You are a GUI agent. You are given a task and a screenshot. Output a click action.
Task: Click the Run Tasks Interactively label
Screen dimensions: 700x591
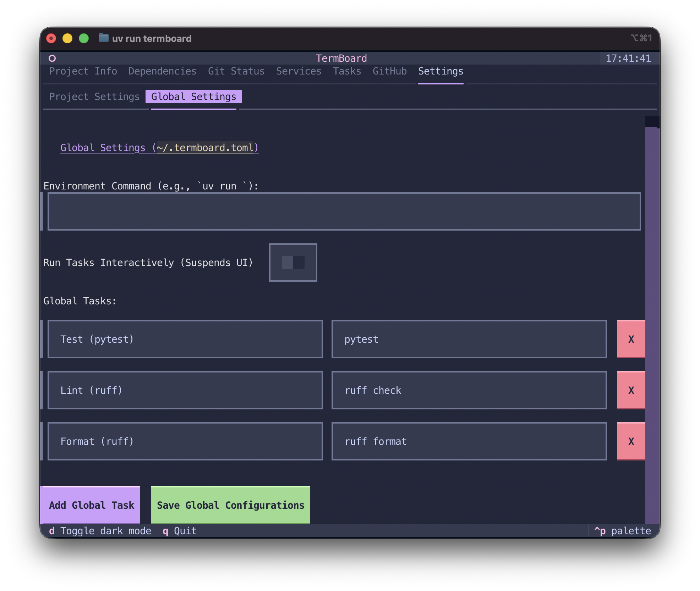click(x=148, y=263)
